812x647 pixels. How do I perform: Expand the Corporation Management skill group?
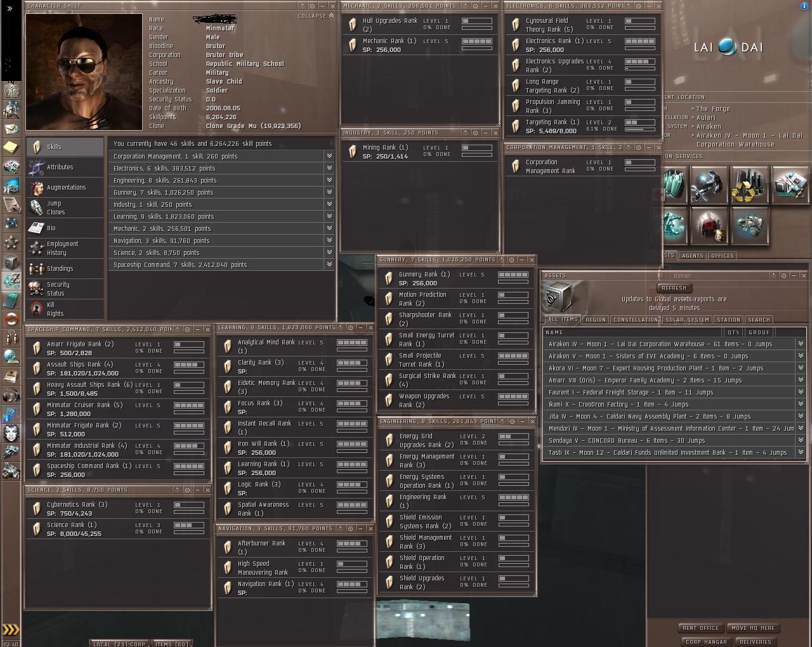click(329, 156)
